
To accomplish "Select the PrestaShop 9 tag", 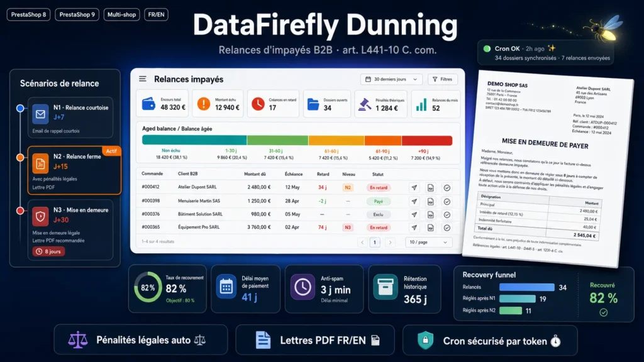I will click(x=77, y=14).
